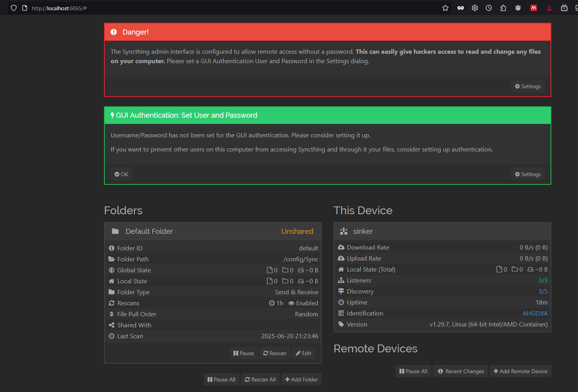
Task: Dismiss the GUI Authentication notice with OK
Action: tap(121, 174)
